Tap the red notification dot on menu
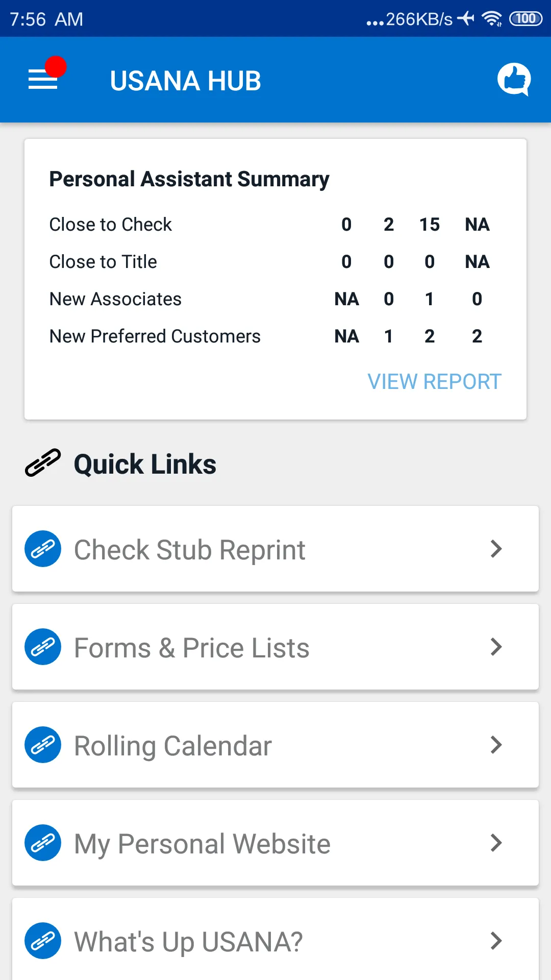Viewport: 551px width, 980px height. click(x=56, y=67)
